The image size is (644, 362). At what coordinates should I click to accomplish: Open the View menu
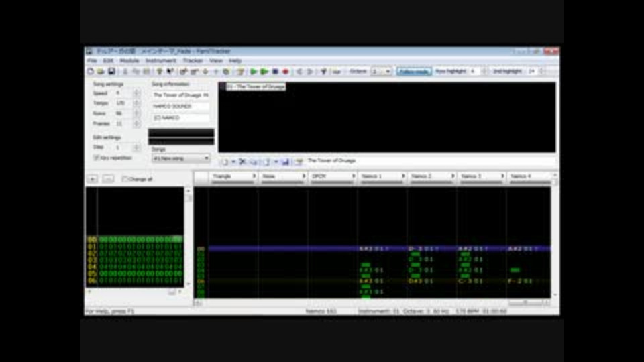(x=215, y=61)
